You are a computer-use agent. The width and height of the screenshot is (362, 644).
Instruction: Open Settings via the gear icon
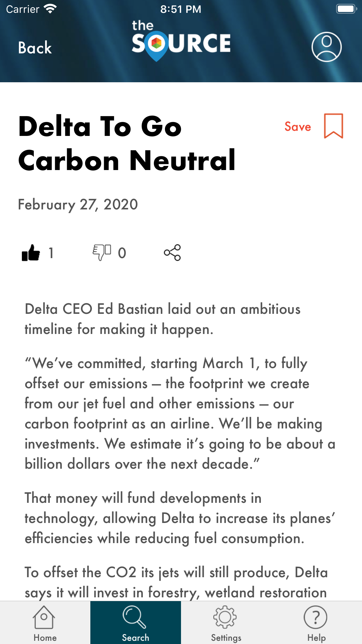[225, 617]
